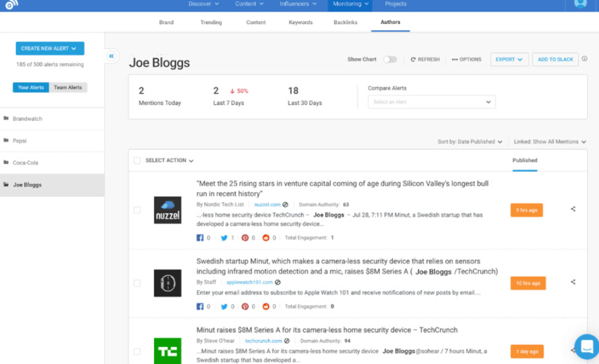Switch to the Brand tab
Image resolution: width=599 pixels, height=364 pixels.
pyautogui.click(x=166, y=22)
